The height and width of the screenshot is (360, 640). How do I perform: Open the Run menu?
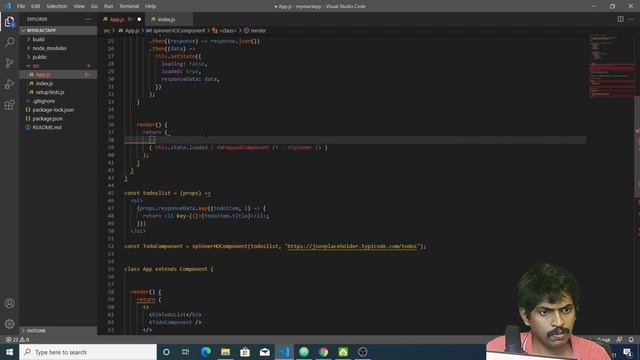coord(108,6)
